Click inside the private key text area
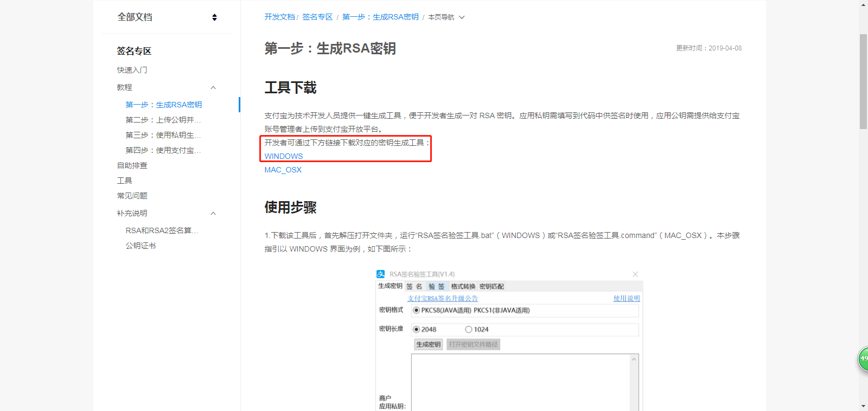Screen dimensions: 868x411 coord(521,383)
